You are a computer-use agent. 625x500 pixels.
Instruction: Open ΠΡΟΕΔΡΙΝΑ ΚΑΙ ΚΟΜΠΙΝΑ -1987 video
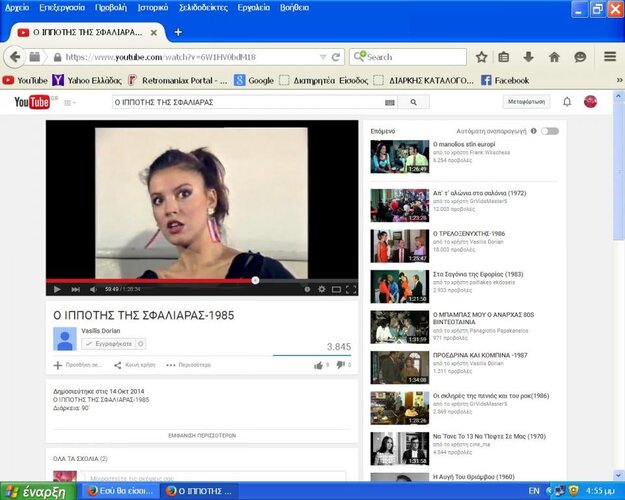click(x=480, y=355)
